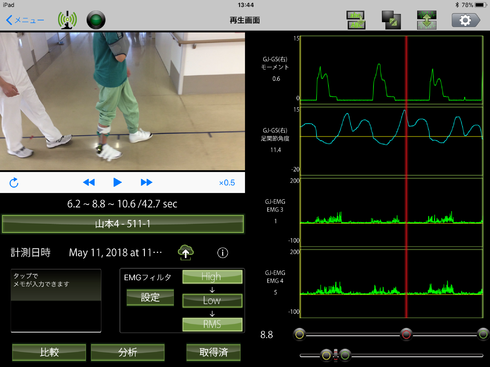
Task: Tap the GJ-EMG EMG 3 graph
Action: coord(391,212)
